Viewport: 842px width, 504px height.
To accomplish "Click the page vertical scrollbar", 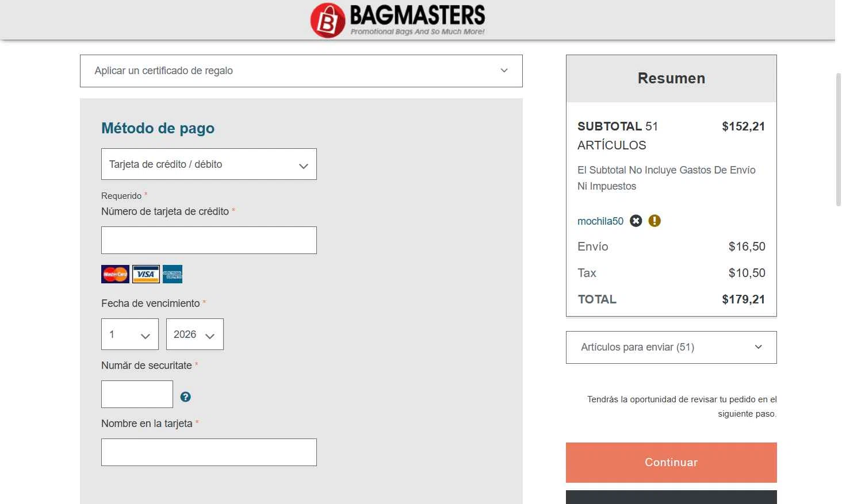I will [839, 140].
